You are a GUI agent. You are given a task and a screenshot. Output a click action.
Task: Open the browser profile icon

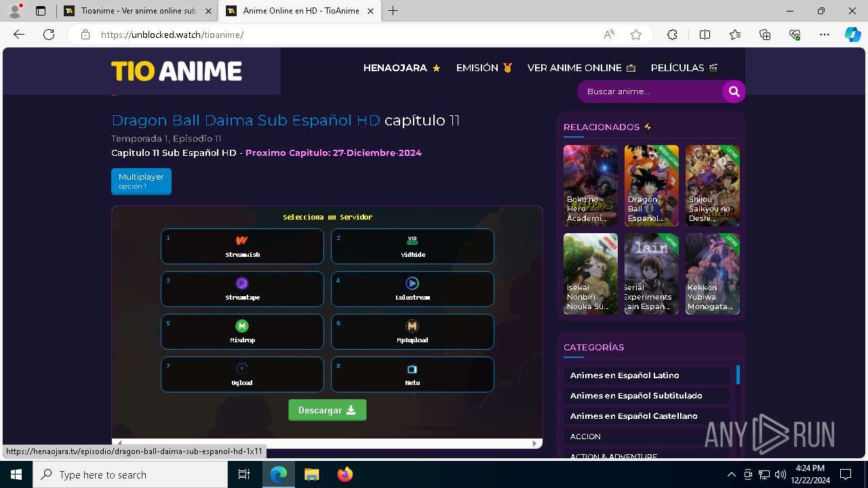15,11
